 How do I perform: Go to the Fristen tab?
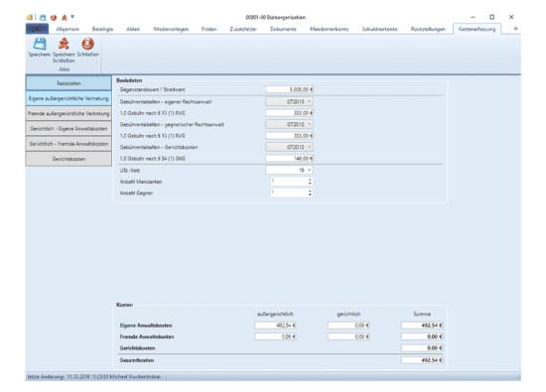(208, 29)
